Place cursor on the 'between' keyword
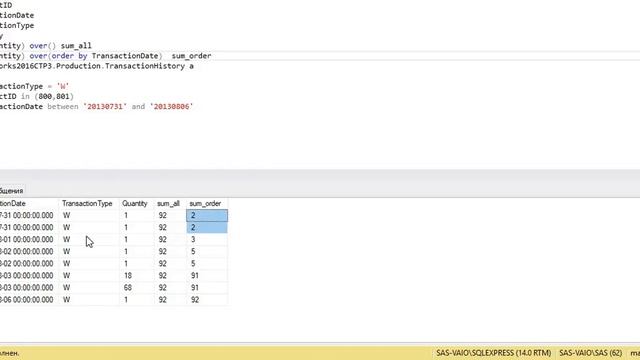Image resolution: width=640 pixels, height=360 pixels. click(62, 107)
